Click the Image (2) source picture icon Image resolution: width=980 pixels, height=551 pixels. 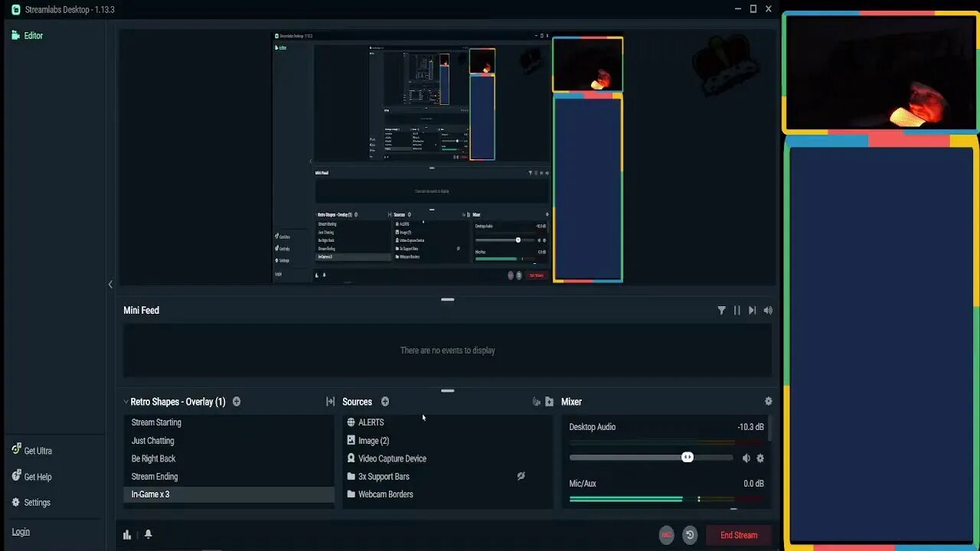[351, 440]
